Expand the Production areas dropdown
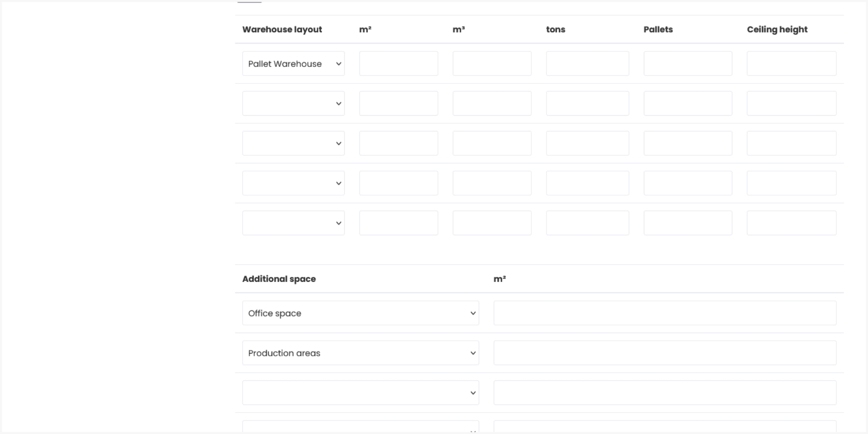The width and height of the screenshot is (868, 434). coord(360,353)
